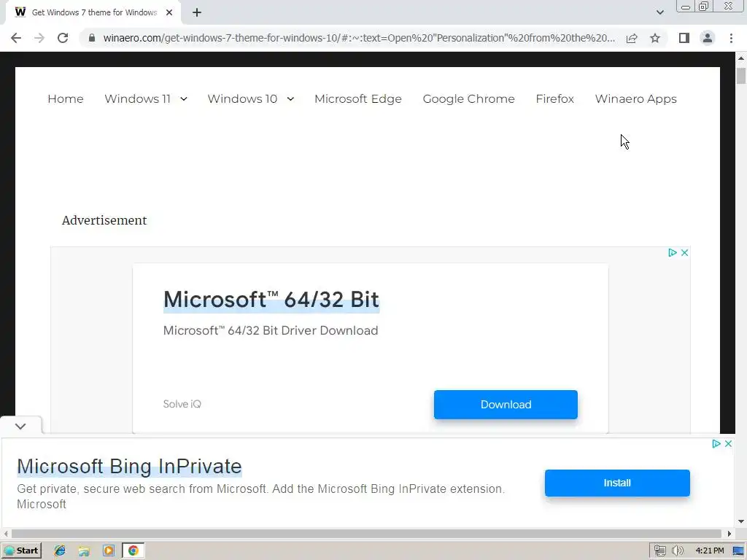Open Windows Explorer folder from taskbar
The height and width of the screenshot is (560, 747).
coord(85,551)
